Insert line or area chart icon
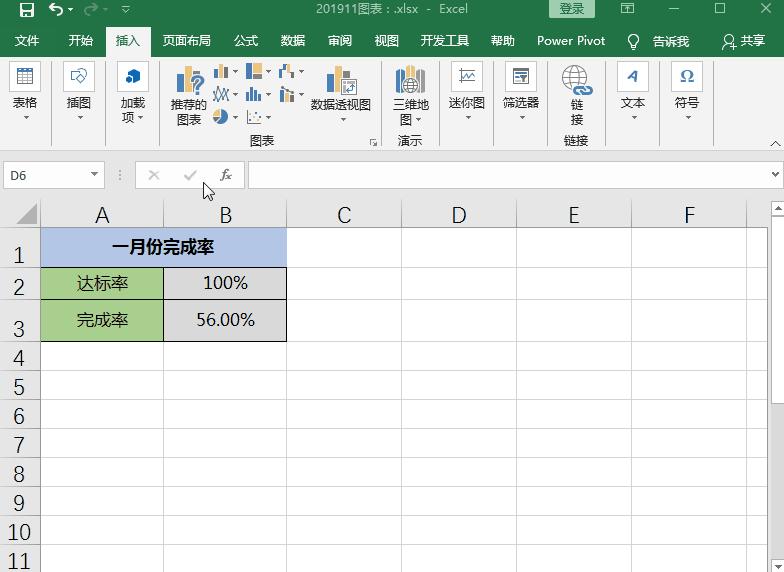Viewport: 784px width, 572px height. tap(221, 94)
